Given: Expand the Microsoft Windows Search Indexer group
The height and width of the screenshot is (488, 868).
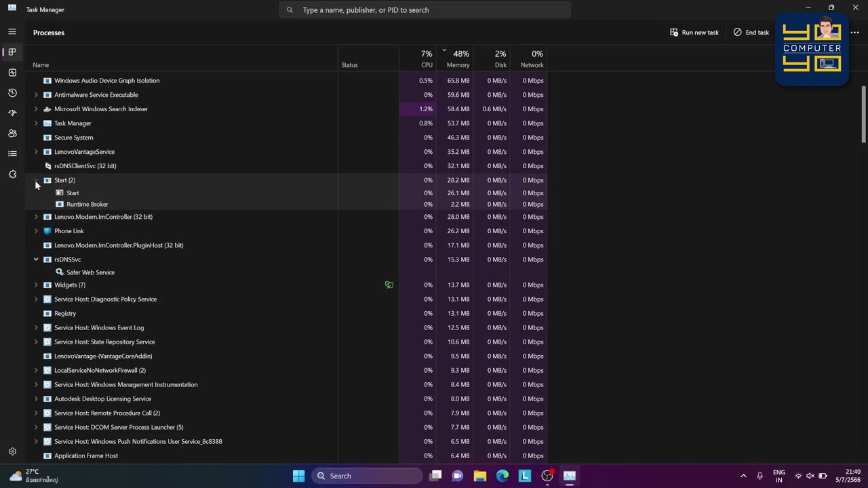Looking at the screenshot, I should (x=36, y=109).
